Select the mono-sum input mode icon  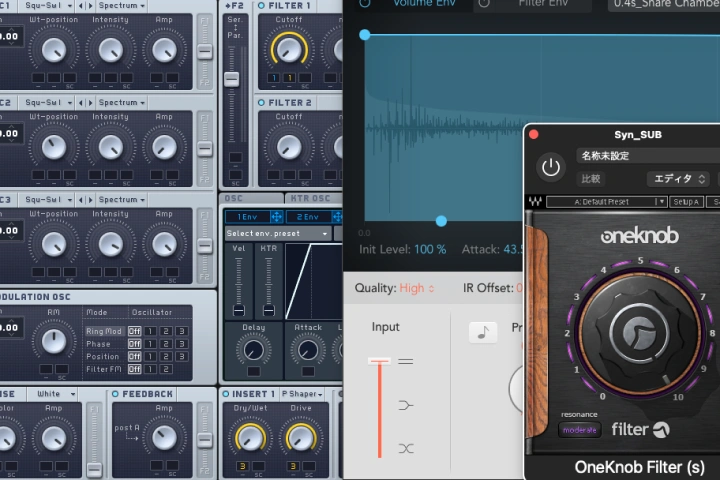pos(405,405)
